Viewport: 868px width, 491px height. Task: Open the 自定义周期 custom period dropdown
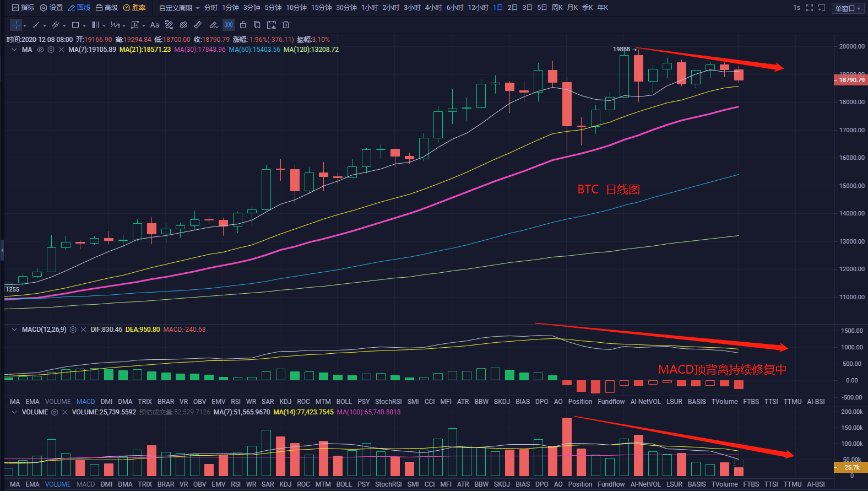[x=180, y=8]
